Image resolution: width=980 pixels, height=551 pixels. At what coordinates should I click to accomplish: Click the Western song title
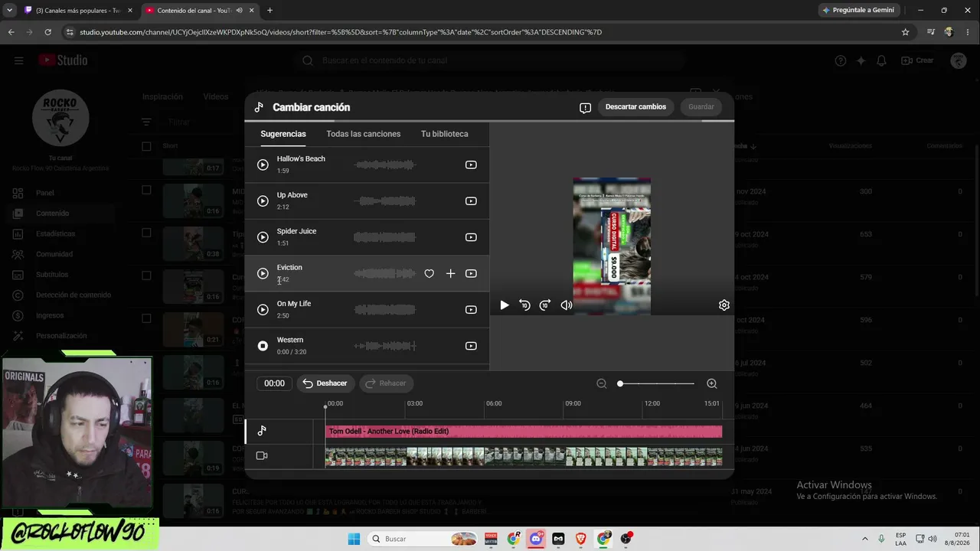(290, 340)
